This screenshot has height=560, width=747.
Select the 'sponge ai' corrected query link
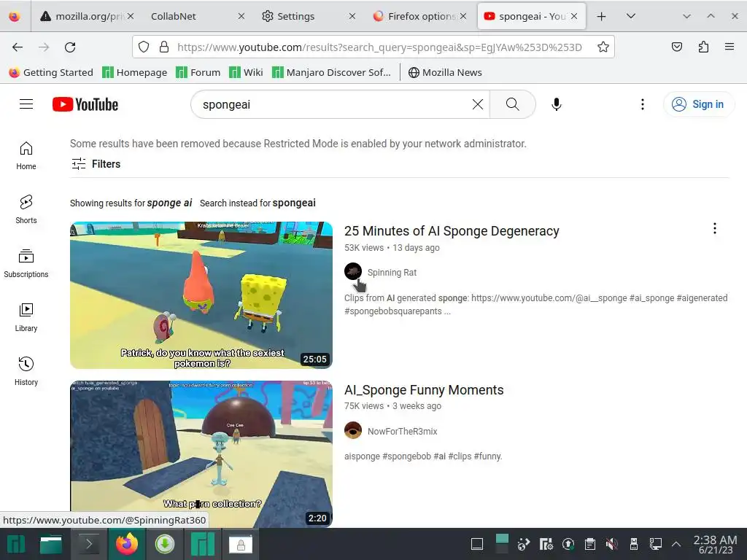pos(169,203)
